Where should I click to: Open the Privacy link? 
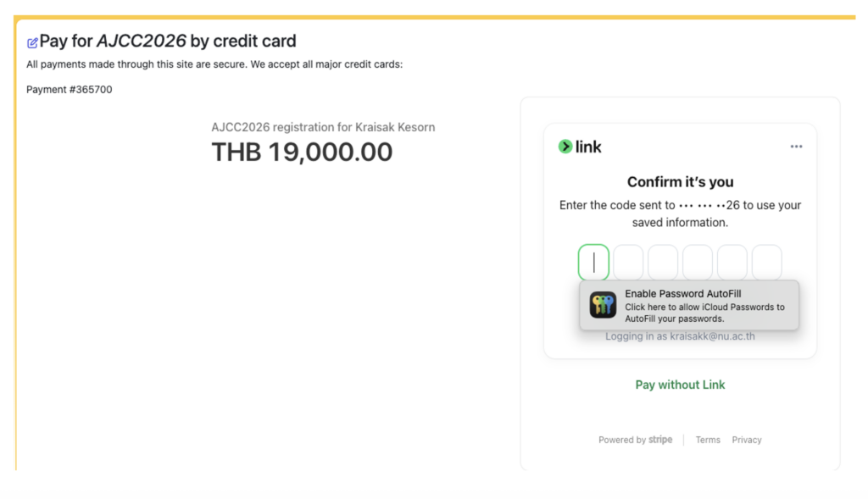pyautogui.click(x=747, y=440)
